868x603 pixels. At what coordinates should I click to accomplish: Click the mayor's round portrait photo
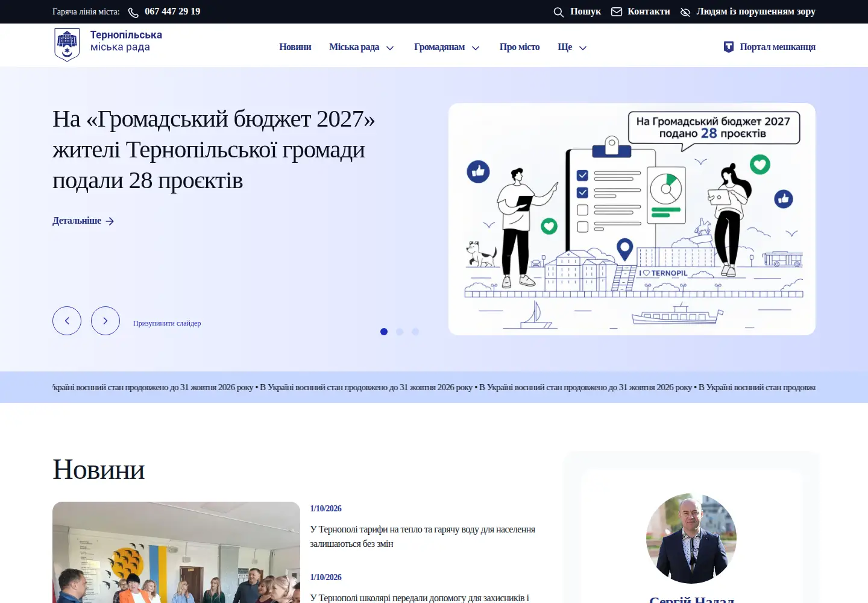click(691, 538)
